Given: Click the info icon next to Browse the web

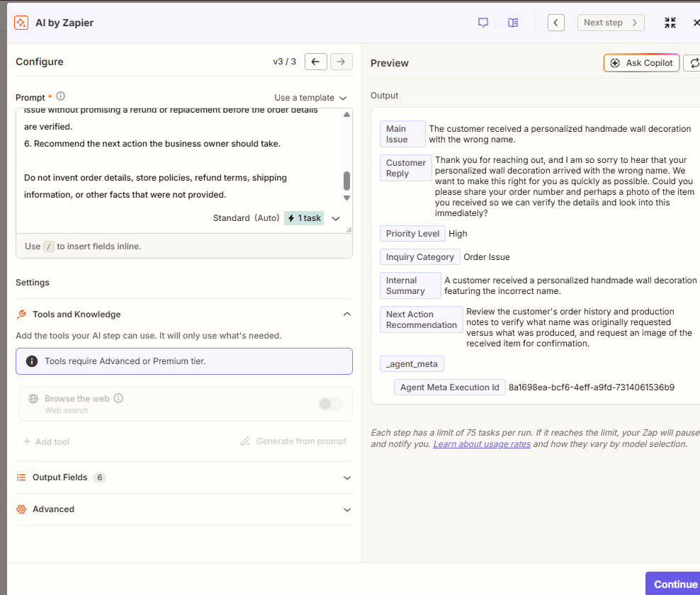Looking at the screenshot, I should click(x=118, y=398).
